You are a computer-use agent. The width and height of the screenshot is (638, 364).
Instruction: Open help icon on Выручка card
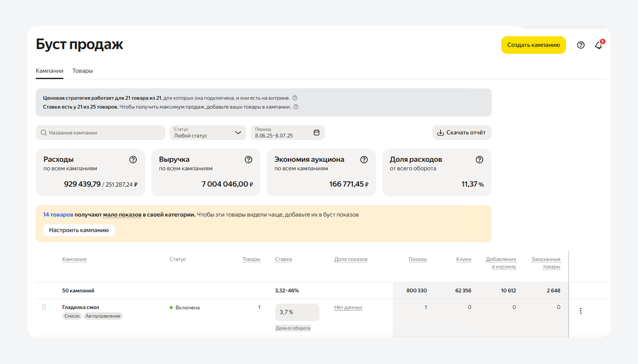(x=248, y=159)
